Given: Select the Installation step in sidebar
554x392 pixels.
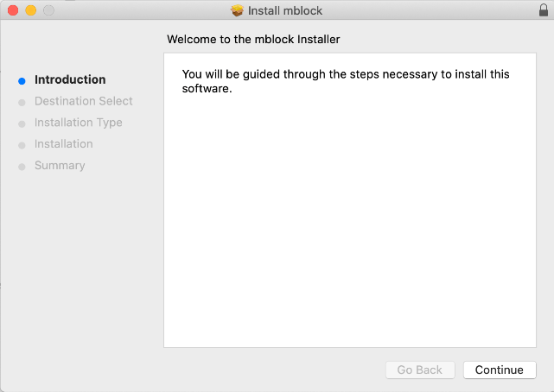Looking at the screenshot, I should point(64,144).
